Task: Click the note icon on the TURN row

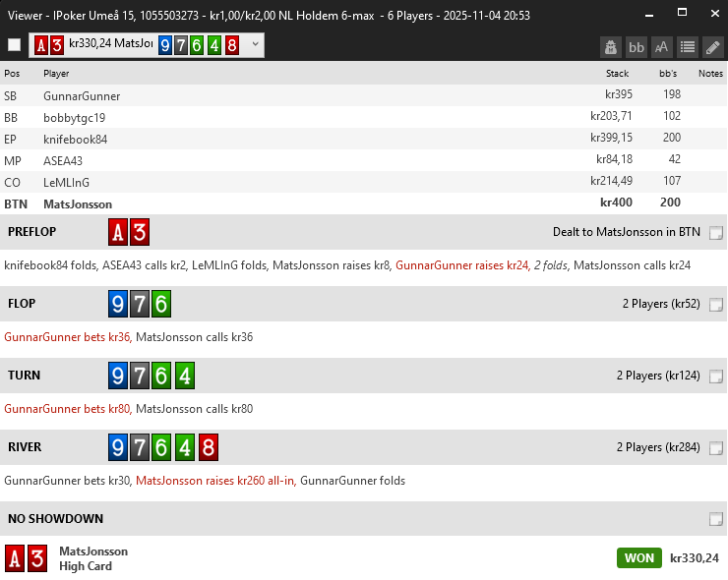Action: [715, 376]
